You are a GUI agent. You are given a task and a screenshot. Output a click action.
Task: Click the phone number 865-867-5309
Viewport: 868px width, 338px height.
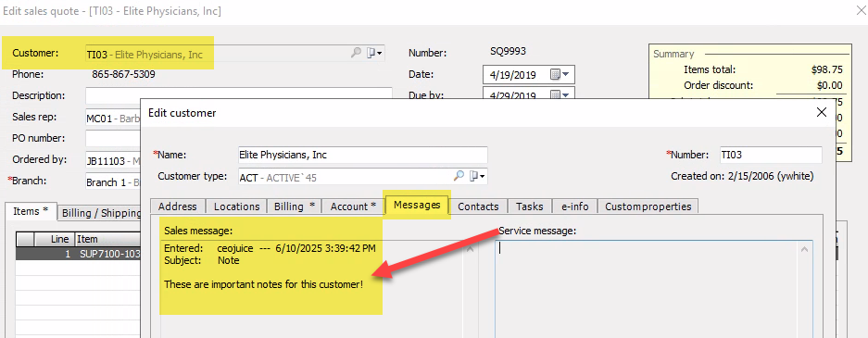point(123,74)
